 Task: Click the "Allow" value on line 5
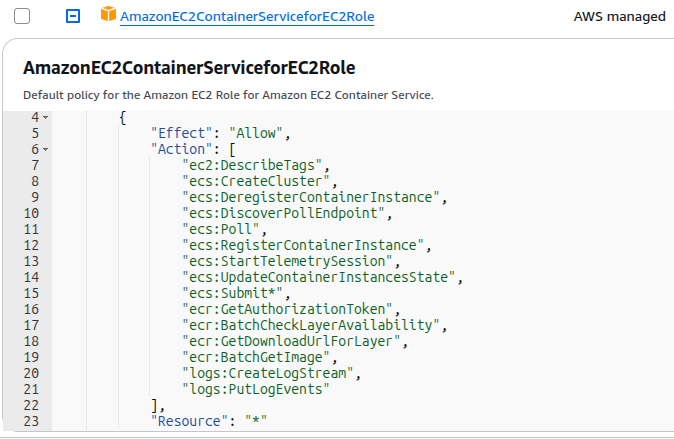(255, 133)
